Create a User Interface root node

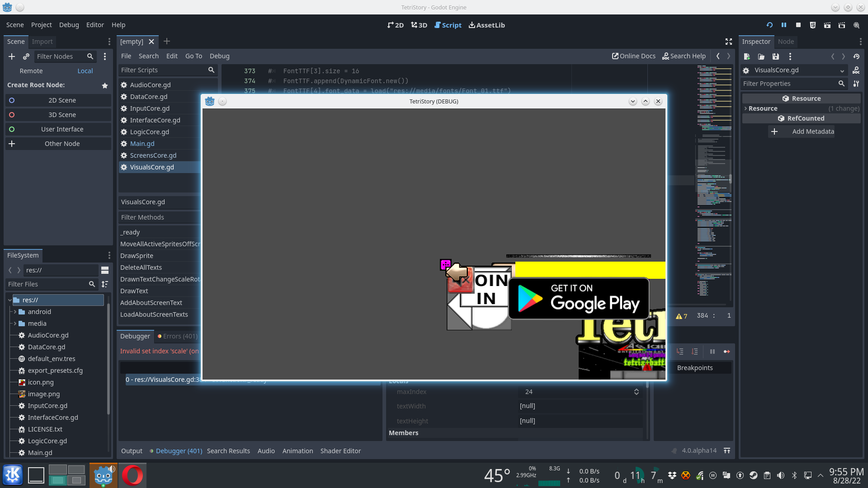58,129
